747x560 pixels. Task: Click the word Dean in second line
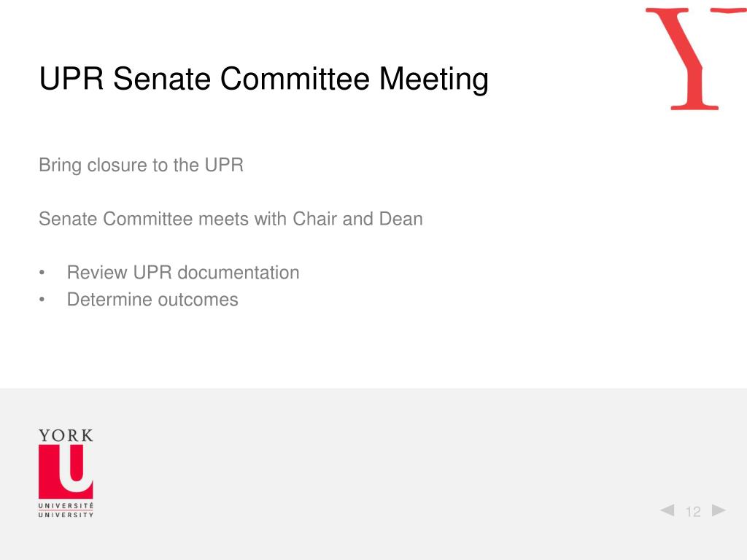coord(400,219)
